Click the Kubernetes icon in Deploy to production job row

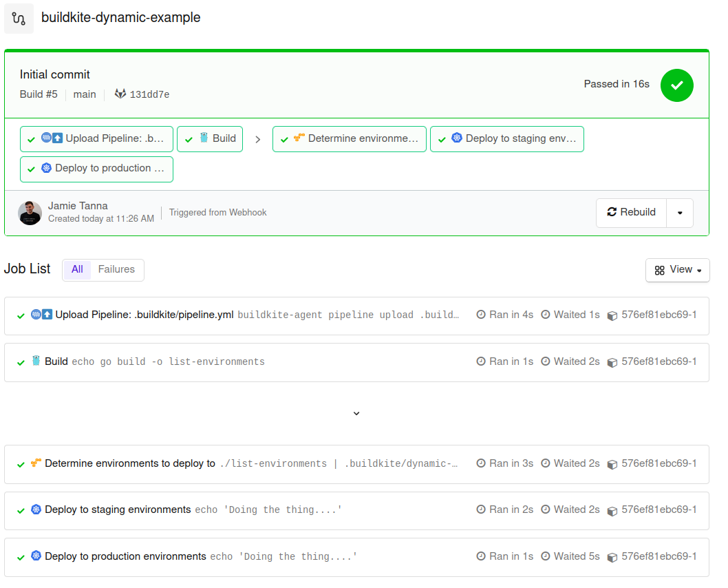click(x=36, y=556)
